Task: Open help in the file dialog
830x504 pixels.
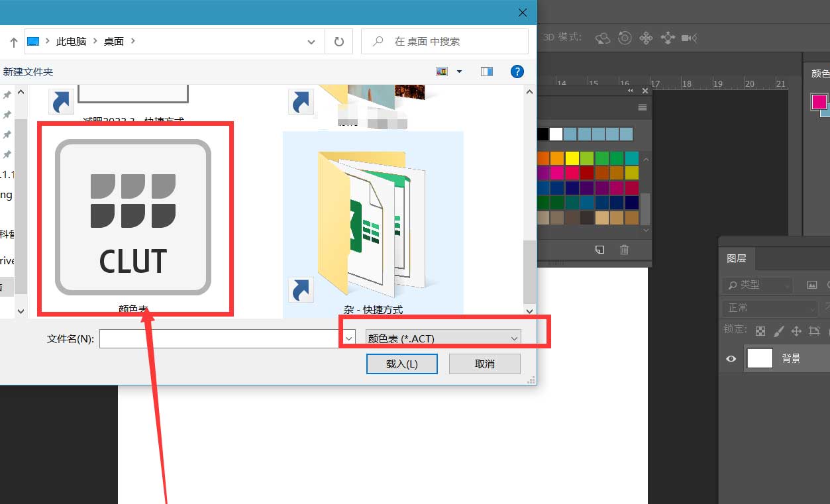Action: pos(517,72)
